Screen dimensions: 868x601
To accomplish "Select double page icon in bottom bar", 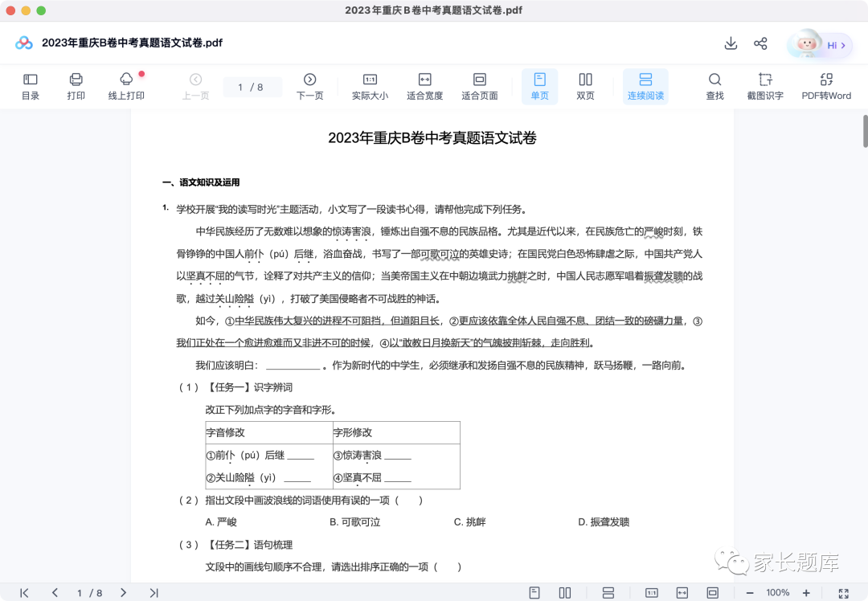I will click(x=565, y=593).
